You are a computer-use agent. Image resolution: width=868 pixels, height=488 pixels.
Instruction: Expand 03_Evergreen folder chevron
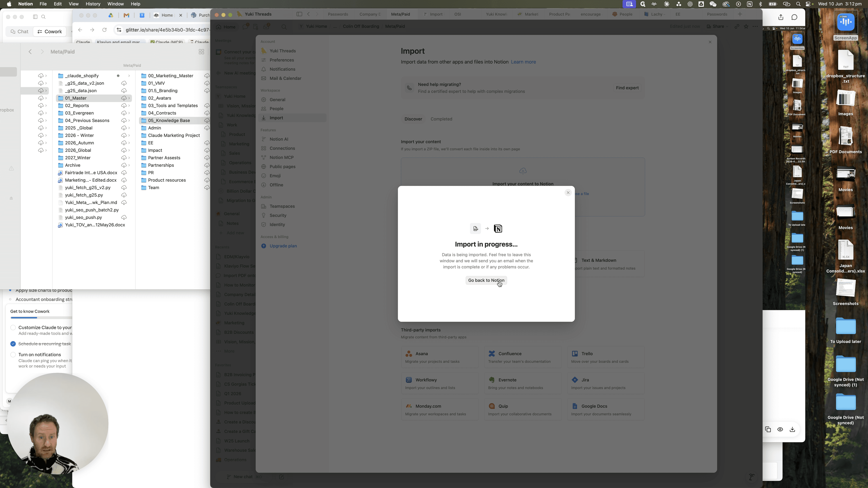(x=129, y=113)
